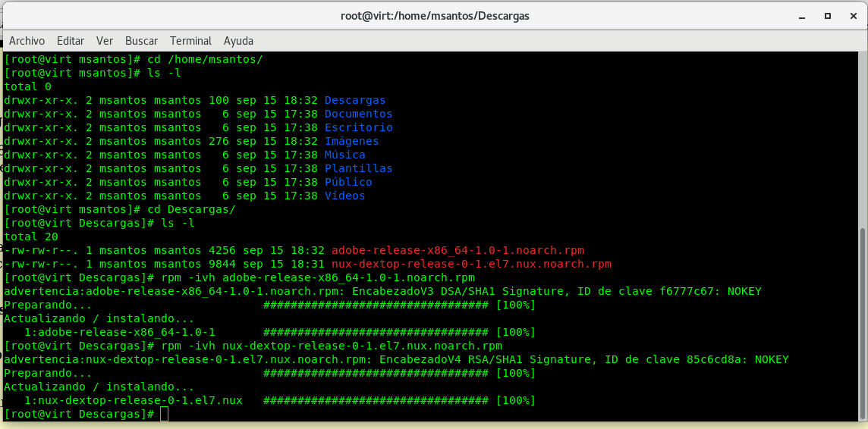Open the Terminal menu
The width and height of the screenshot is (868, 429).
coord(190,41)
